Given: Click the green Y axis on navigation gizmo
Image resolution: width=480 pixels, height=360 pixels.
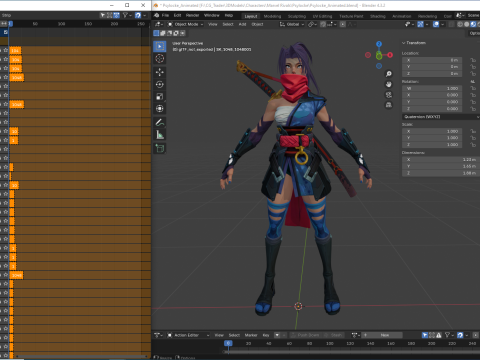Looking at the screenshot, I should pyautogui.click(x=379, y=56).
